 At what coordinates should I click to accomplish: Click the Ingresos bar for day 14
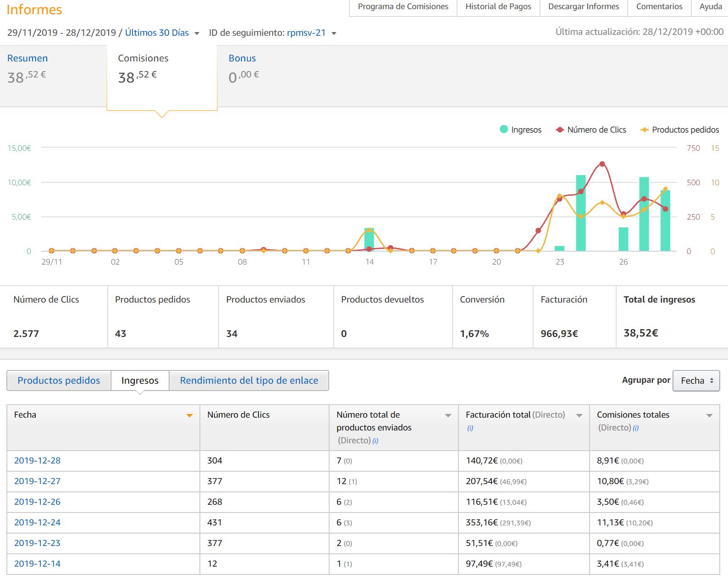[x=369, y=239]
